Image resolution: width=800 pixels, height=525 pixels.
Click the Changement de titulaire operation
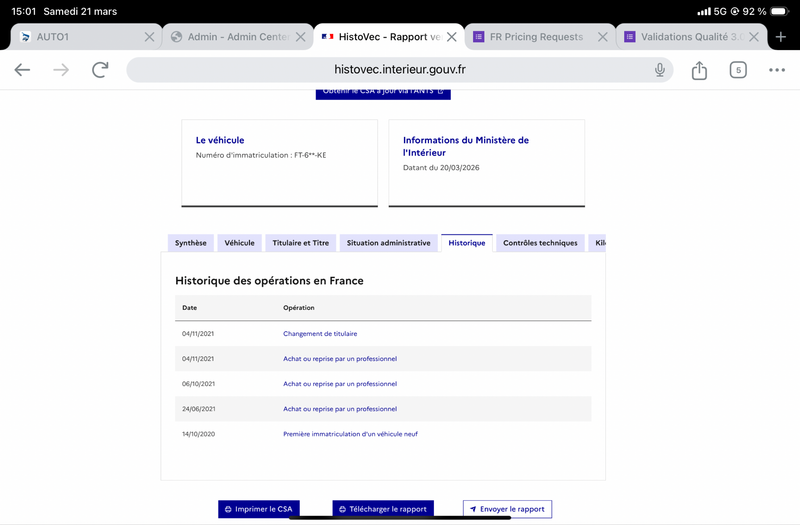click(x=320, y=333)
